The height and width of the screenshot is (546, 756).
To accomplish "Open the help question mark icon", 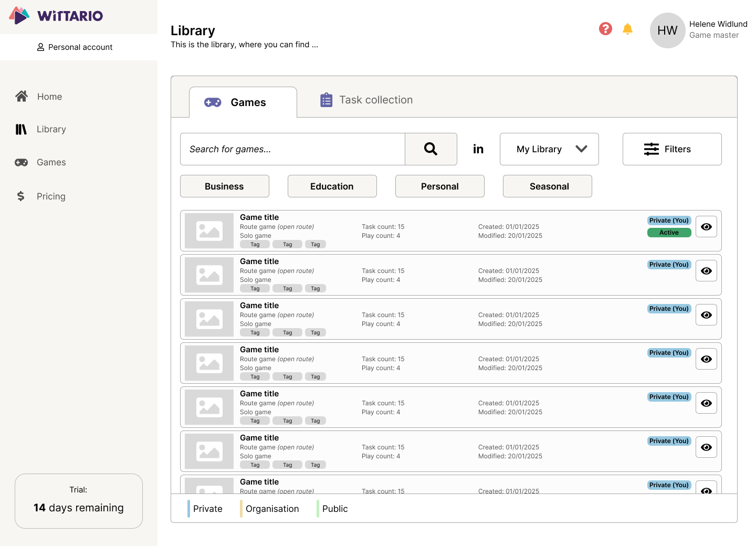I will coord(605,29).
